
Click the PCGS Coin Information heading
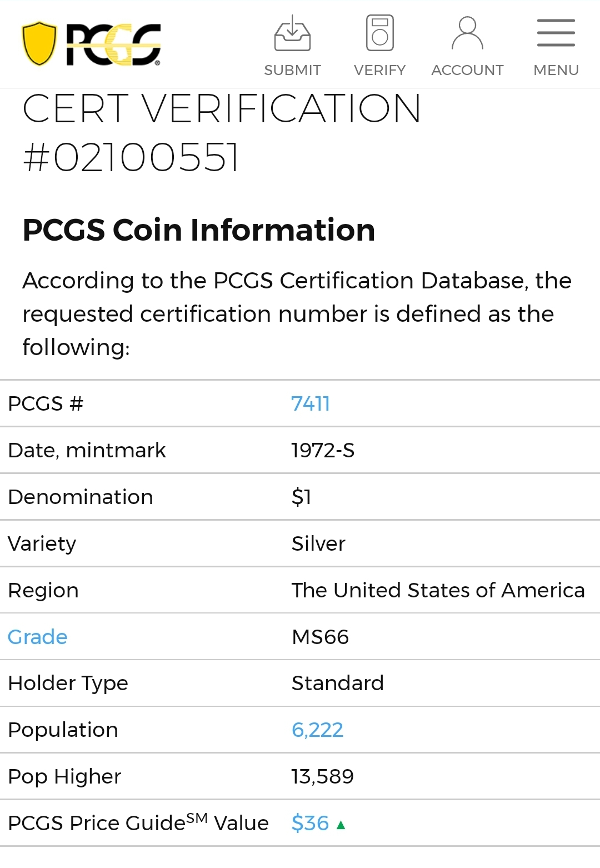pos(199,230)
